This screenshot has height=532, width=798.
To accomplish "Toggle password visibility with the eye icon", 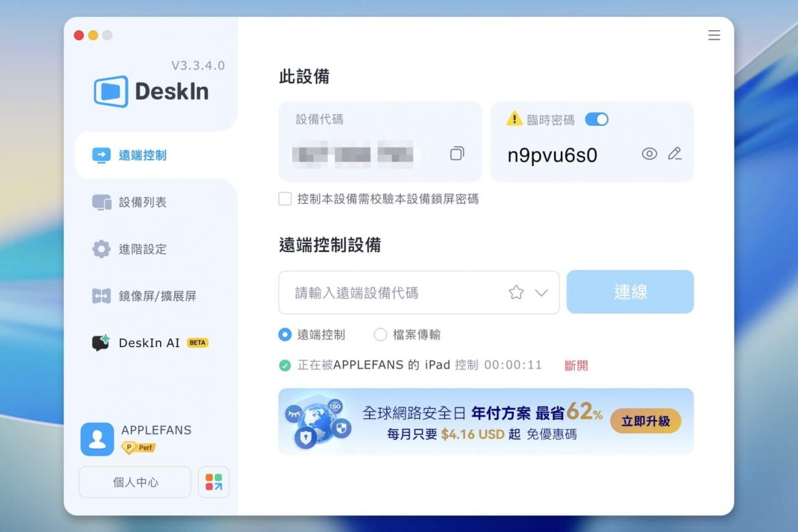I will (x=649, y=154).
